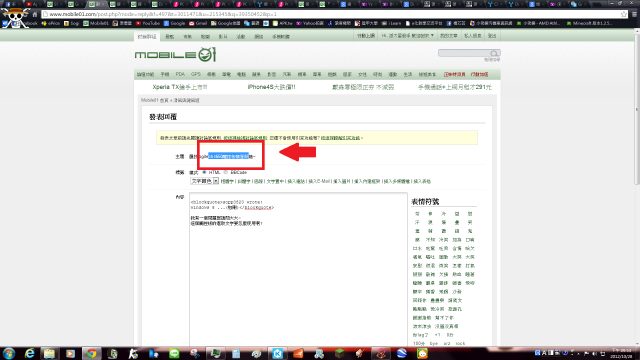This screenshot has height=360, width=640.
Task: Open the ePrice bookmark
Action: pos(51,23)
